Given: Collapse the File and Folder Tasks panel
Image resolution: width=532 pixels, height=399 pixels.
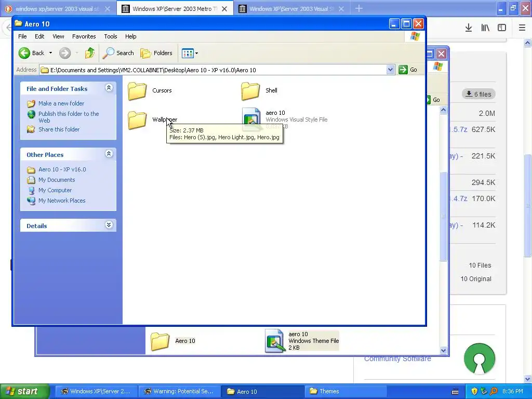Looking at the screenshot, I should tap(109, 88).
